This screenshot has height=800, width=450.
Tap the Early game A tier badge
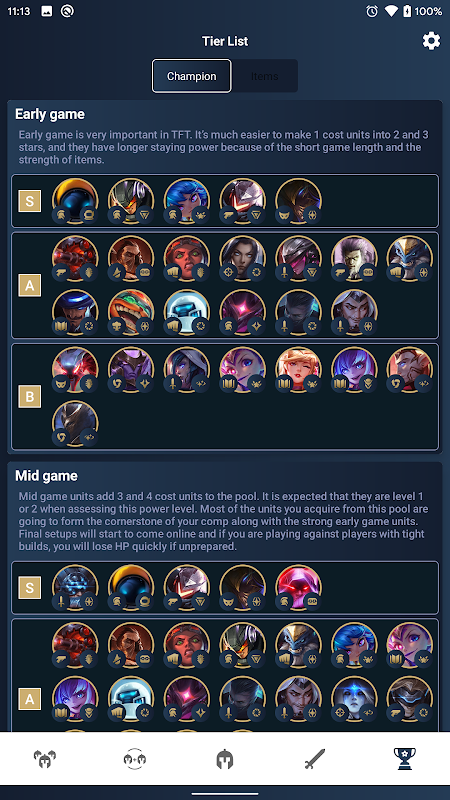[x=30, y=286]
